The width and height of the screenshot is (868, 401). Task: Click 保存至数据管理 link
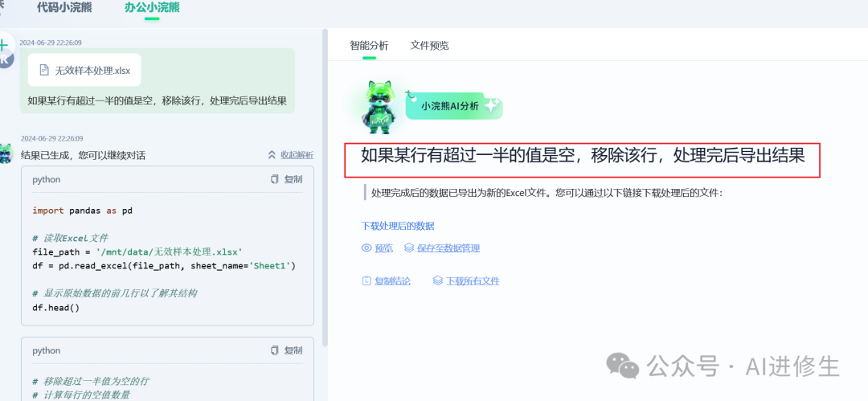point(448,248)
